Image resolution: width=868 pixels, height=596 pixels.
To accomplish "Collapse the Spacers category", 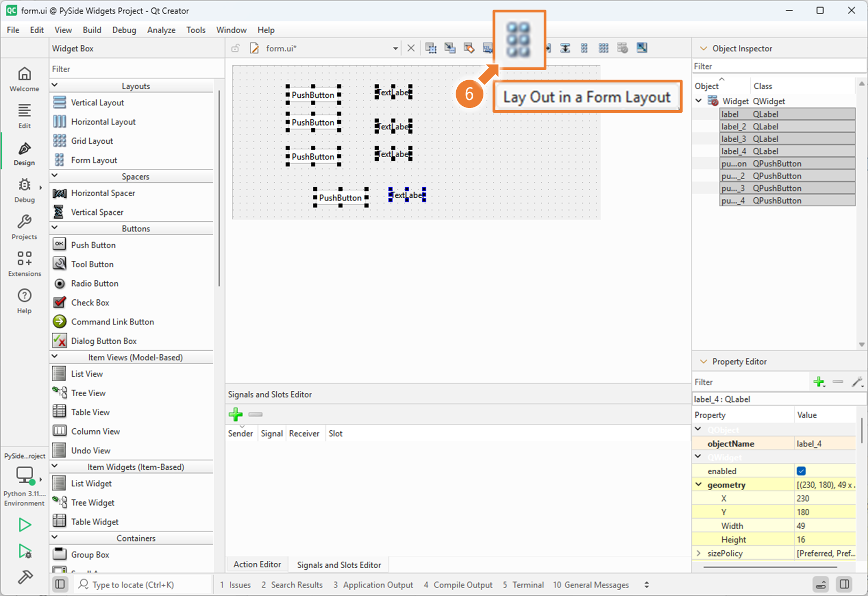I will [x=54, y=176].
